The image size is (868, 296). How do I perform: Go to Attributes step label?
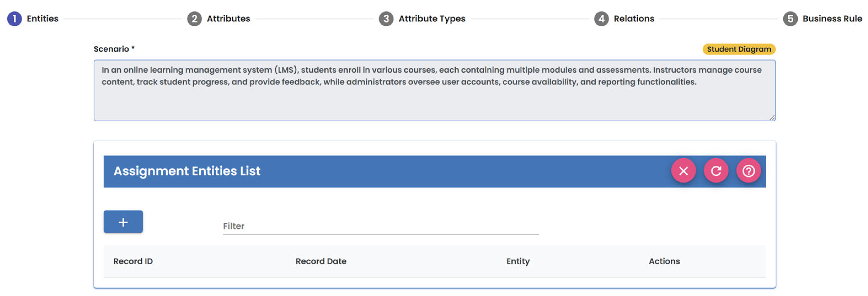[228, 19]
